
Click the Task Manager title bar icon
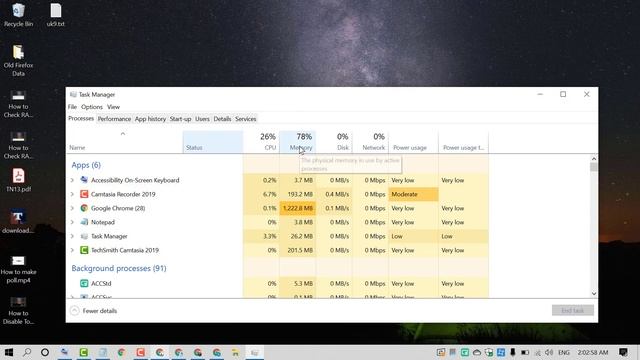click(73, 94)
